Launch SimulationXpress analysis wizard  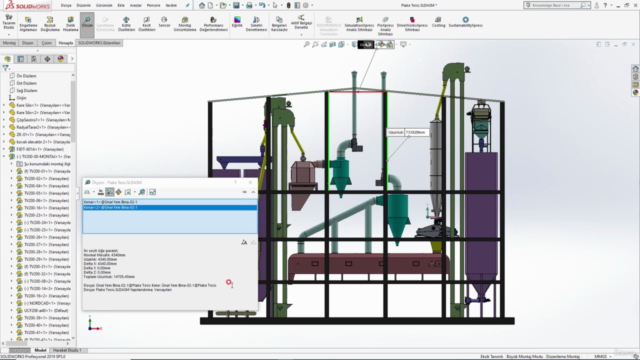[359, 24]
